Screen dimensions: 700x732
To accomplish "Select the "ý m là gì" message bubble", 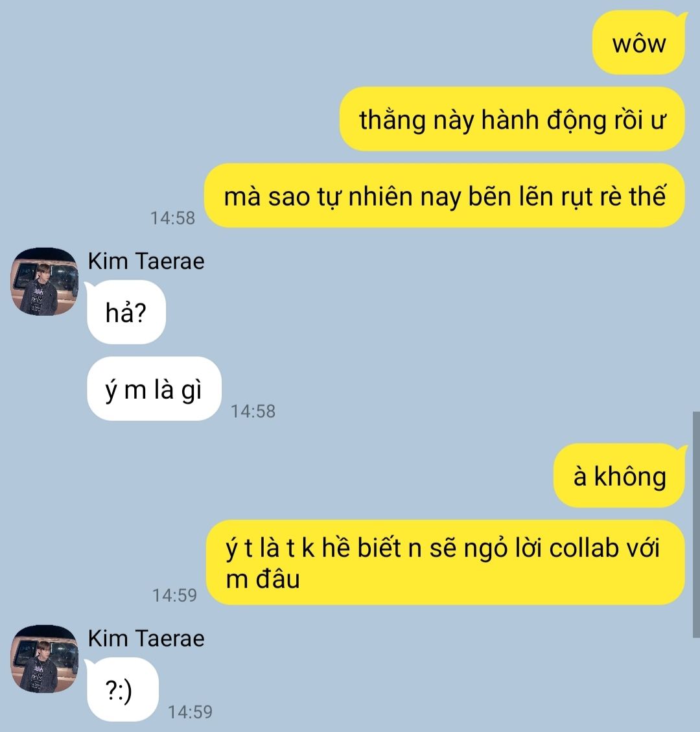I will tap(154, 388).
